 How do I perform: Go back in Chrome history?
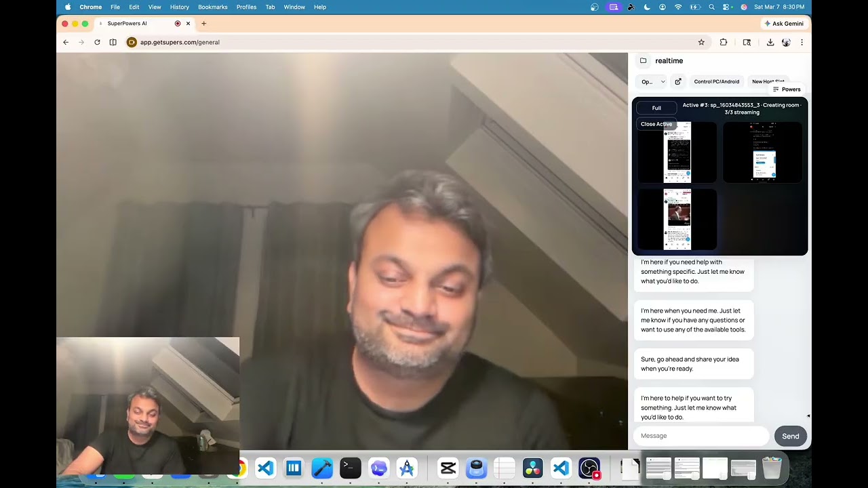pyautogui.click(x=66, y=42)
